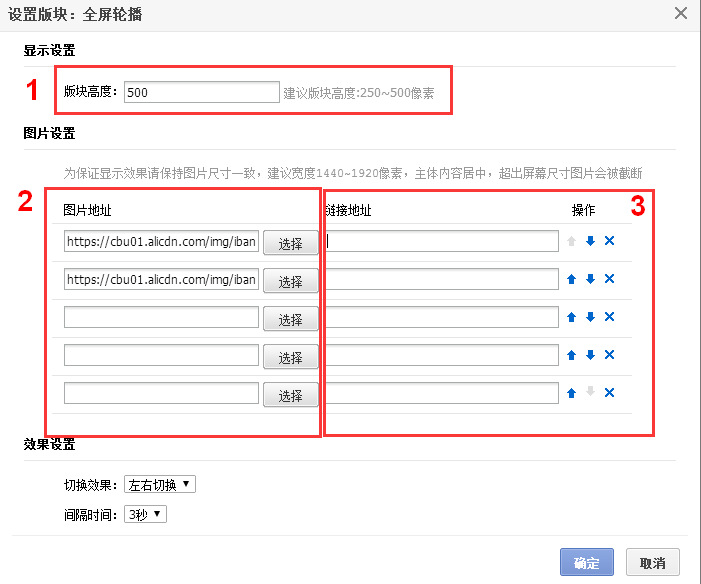This screenshot has width=701, height=584.
Task: Move fifth image row up
Action: 571,393
